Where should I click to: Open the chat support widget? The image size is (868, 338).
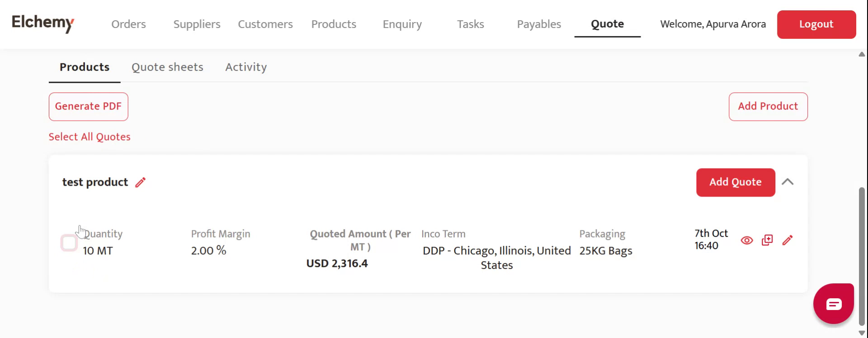[x=833, y=304]
